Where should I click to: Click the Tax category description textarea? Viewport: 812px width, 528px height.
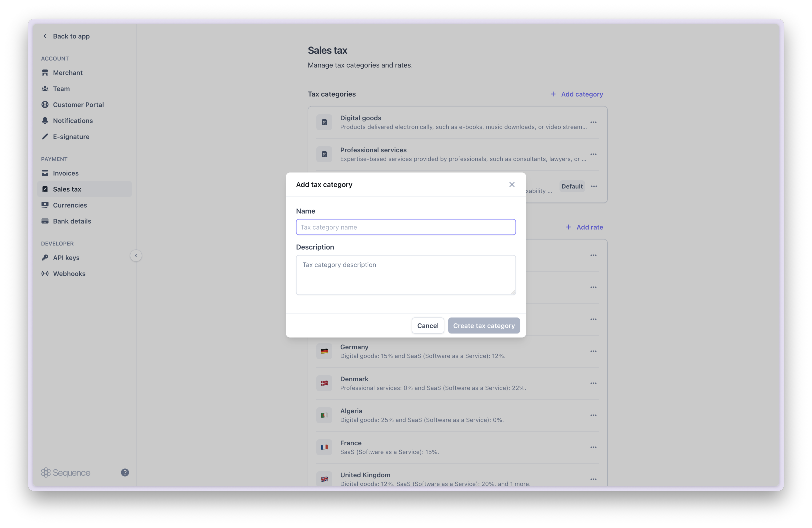click(405, 275)
